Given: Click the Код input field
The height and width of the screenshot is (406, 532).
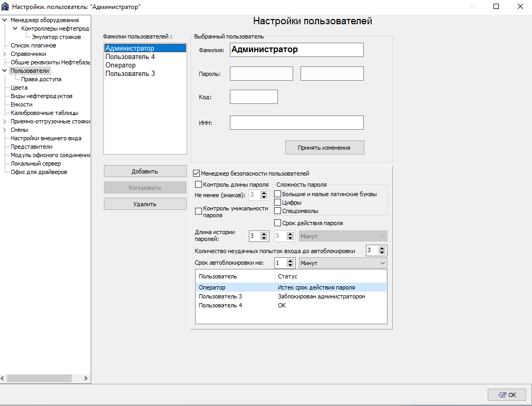Looking at the screenshot, I should coord(254,96).
